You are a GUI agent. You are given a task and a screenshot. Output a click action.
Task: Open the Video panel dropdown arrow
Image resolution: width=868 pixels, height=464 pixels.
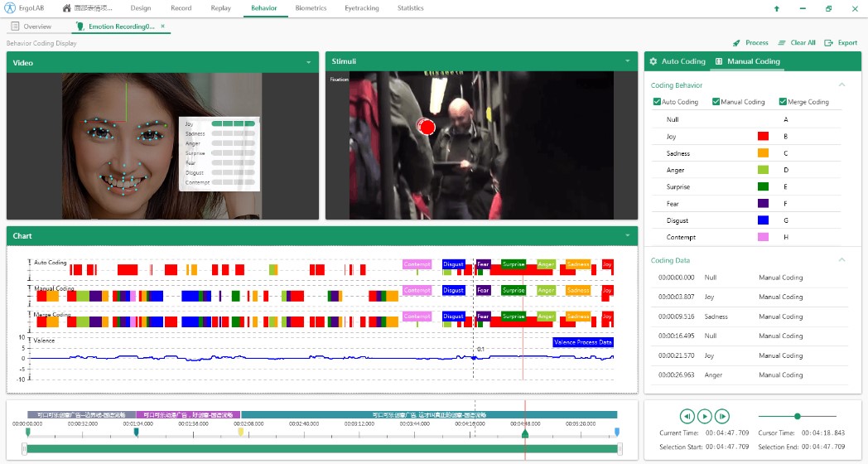[308, 62]
